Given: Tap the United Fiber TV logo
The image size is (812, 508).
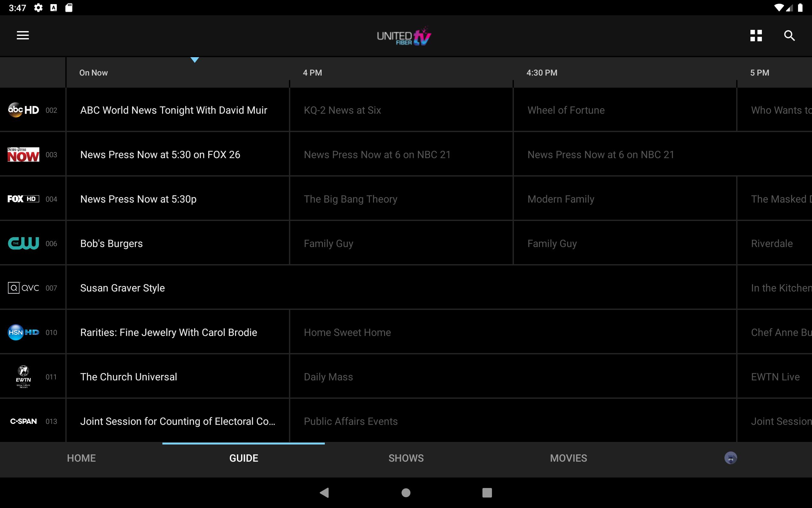Looking at the screenshot, I should [404, 36].
